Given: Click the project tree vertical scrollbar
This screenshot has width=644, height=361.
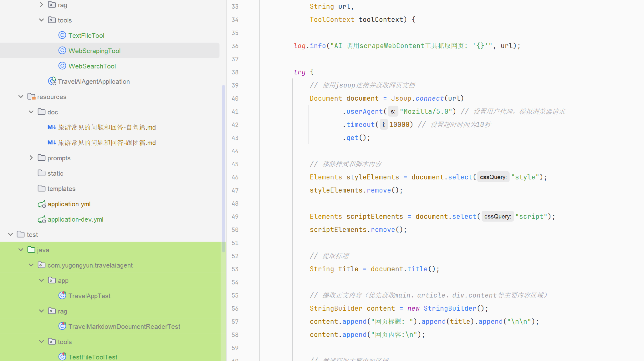Looking at the screenshot, I should click(223, 169).
